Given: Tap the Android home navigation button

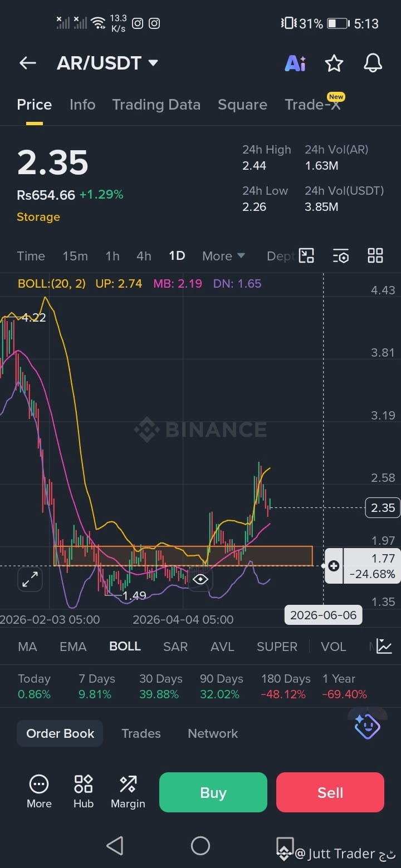Looking at the screenshot, I should pyautogui.click(x=200, y=846).
